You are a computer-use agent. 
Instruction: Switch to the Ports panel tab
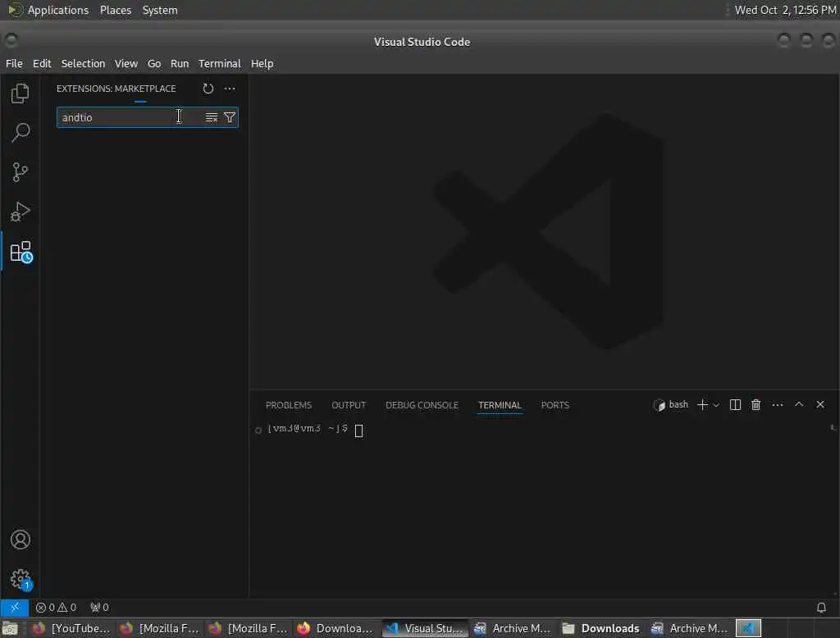555,405
